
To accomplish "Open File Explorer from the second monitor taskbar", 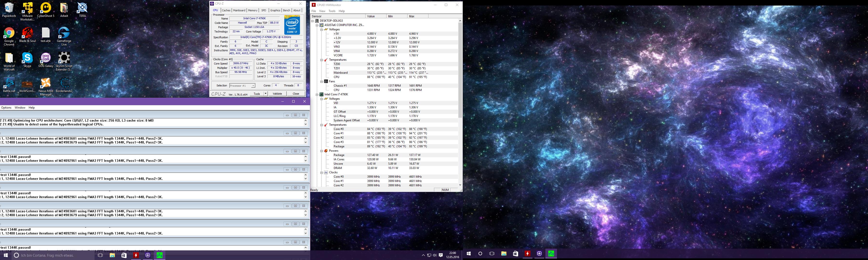I will (503, 253).
